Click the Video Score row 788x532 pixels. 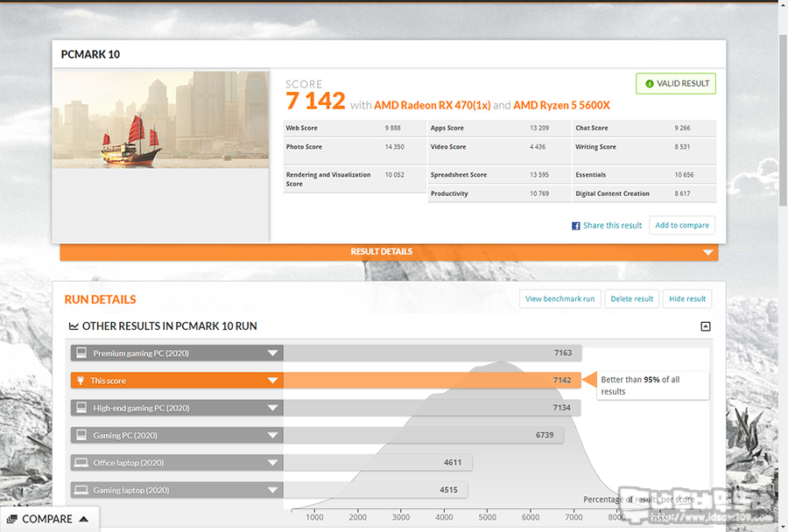click(x=500, y=150)
